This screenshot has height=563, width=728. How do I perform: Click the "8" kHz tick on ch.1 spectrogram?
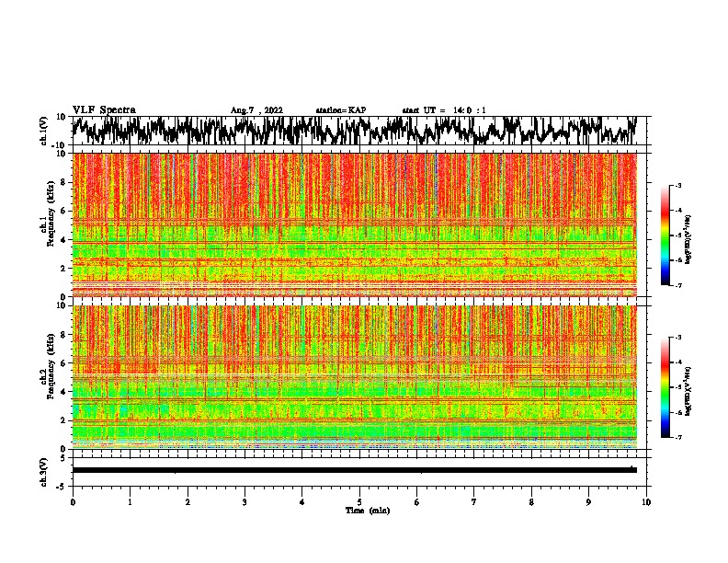64,182
